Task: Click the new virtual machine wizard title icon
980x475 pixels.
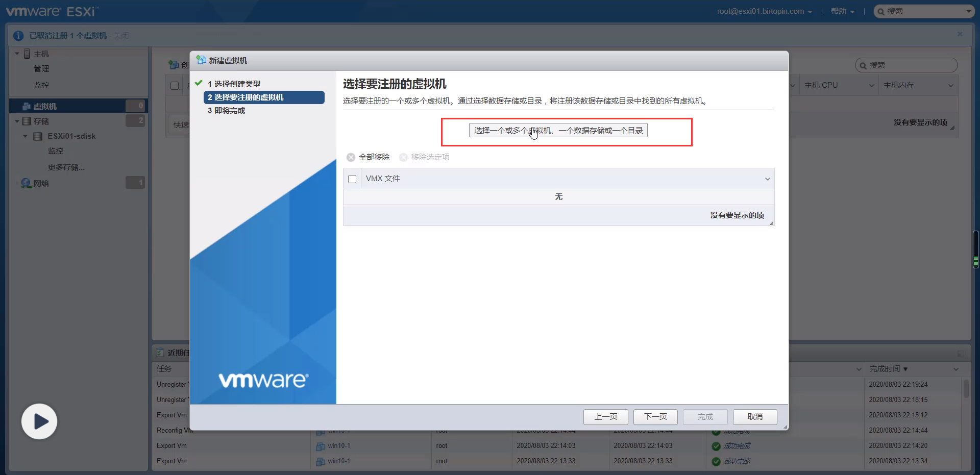Action: tap(201, 60)
